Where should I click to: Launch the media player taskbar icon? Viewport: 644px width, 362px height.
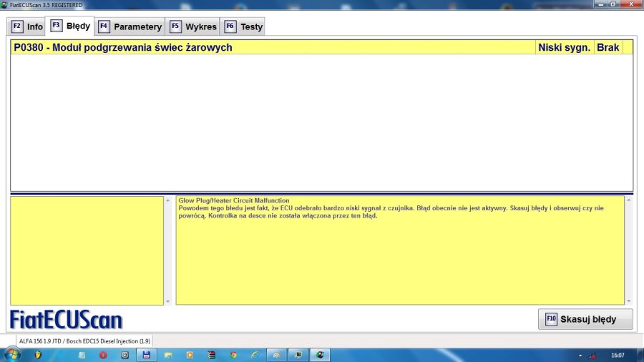click(190, 355)
